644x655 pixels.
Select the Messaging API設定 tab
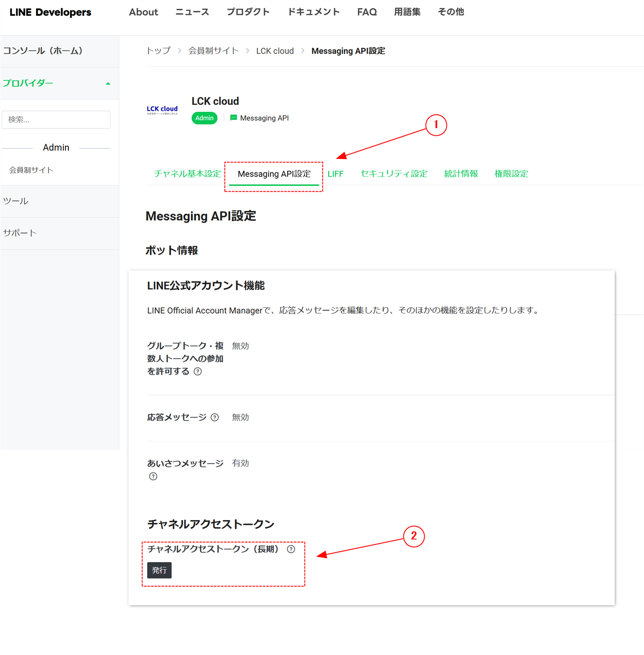click(274, 174)
